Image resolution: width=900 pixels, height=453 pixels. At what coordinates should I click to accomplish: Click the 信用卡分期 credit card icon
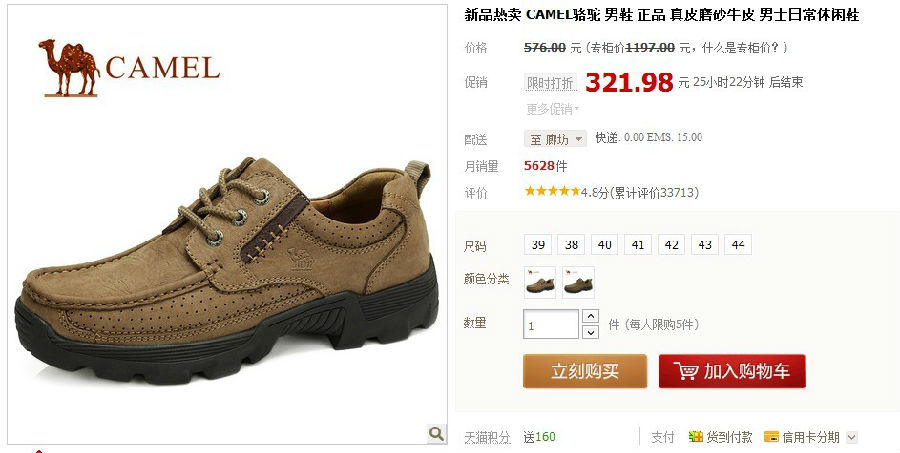pyautogui.click(x=771, y=437)
